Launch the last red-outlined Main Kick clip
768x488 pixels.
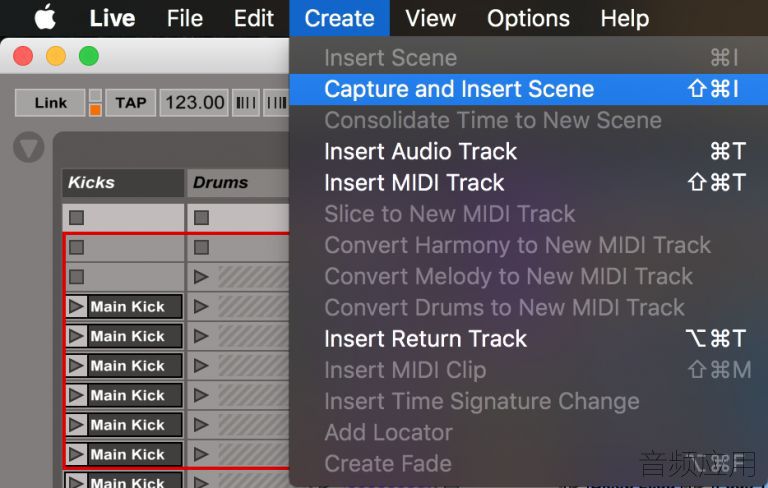[76, 454]
